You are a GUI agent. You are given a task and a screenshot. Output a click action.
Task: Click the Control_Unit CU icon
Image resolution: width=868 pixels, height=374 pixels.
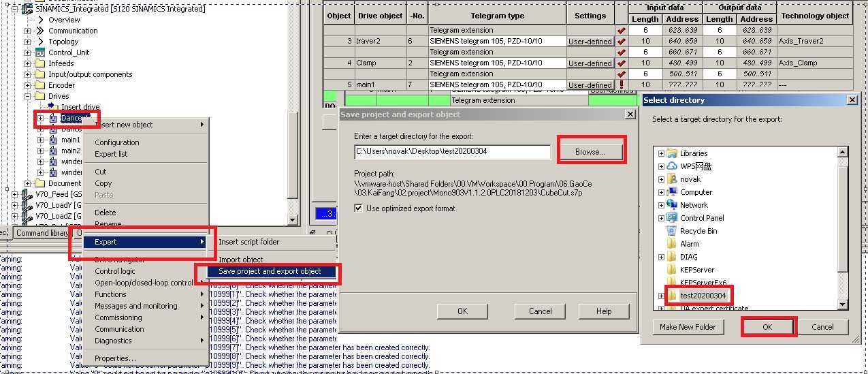coord(39,52)
